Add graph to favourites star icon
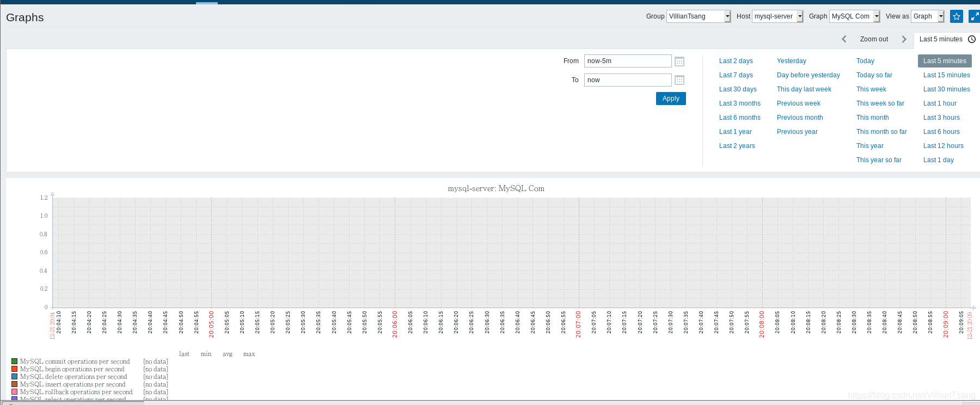This screenshot has height=405, width=980. (957, 16)
